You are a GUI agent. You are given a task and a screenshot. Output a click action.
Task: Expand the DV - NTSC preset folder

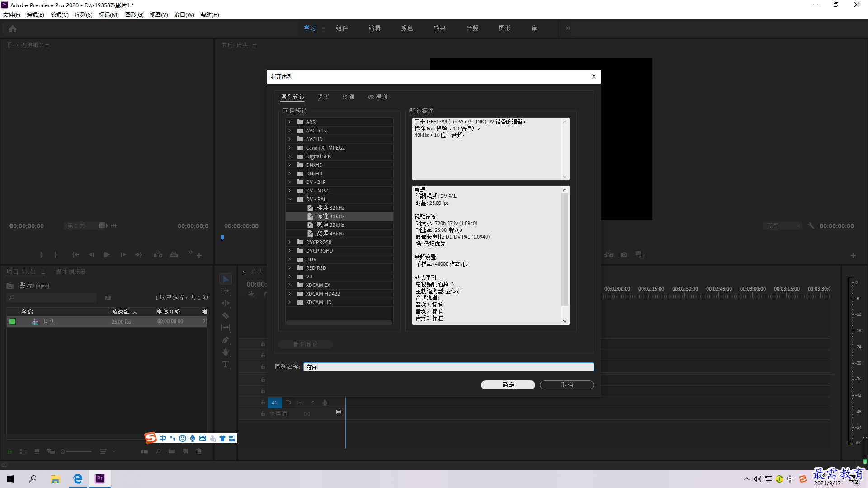click(x=290, y=191)
